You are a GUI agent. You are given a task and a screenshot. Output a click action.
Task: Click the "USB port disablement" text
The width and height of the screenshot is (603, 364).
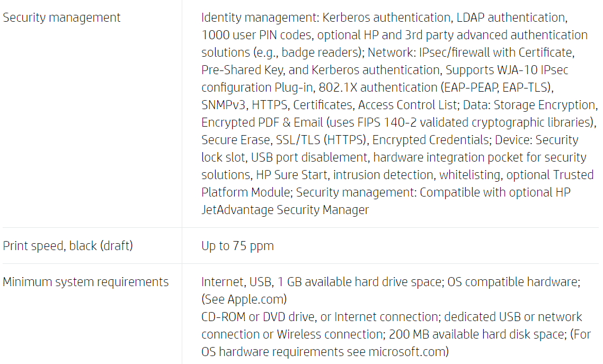309,157
